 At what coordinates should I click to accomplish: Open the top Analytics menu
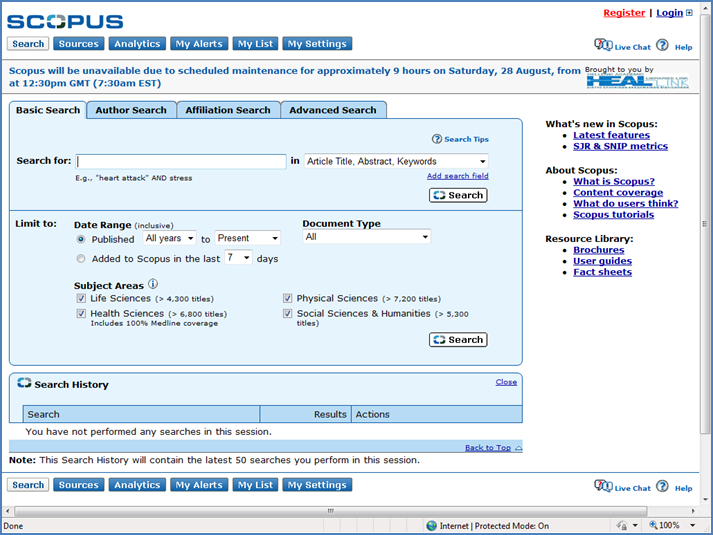[x=137, y=44]
